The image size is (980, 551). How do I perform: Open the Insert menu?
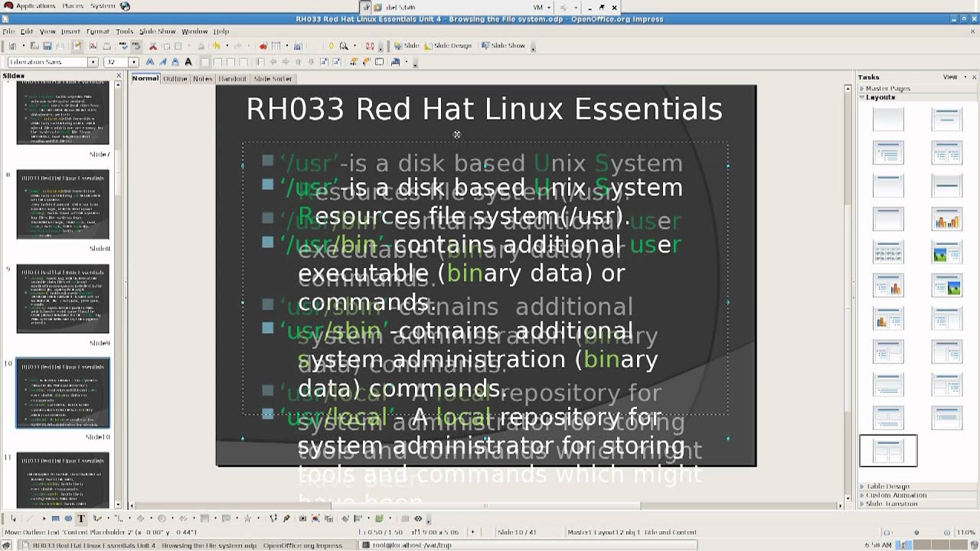pos(70,31)
